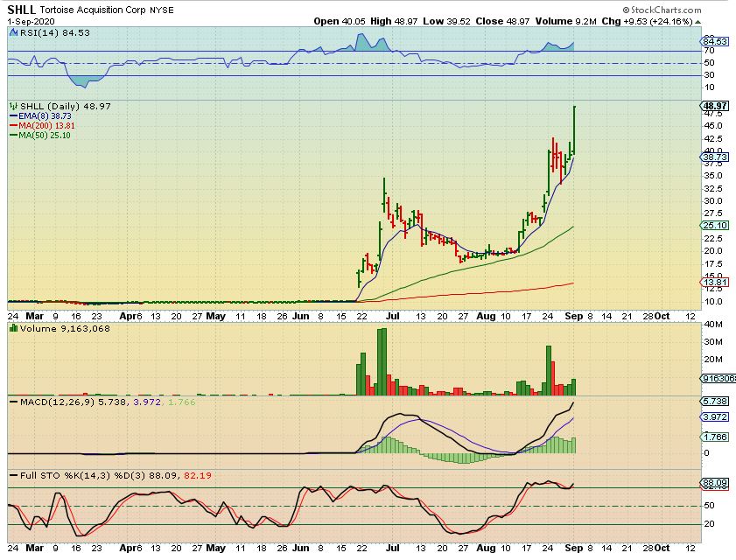The width and height of the screenshot is (736, 560).
Task: Click the green up-arrow change icon
Action: pos(698,22)
